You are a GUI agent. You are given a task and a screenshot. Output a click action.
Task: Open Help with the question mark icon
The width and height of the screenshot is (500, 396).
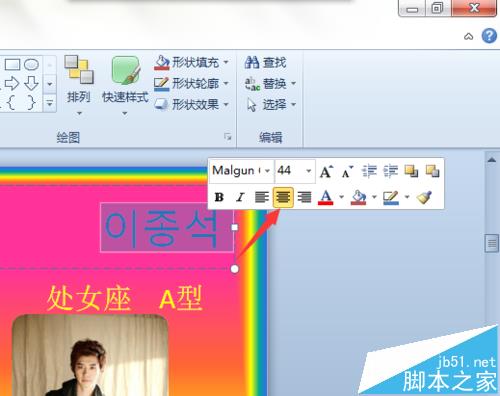coord(489,36)
